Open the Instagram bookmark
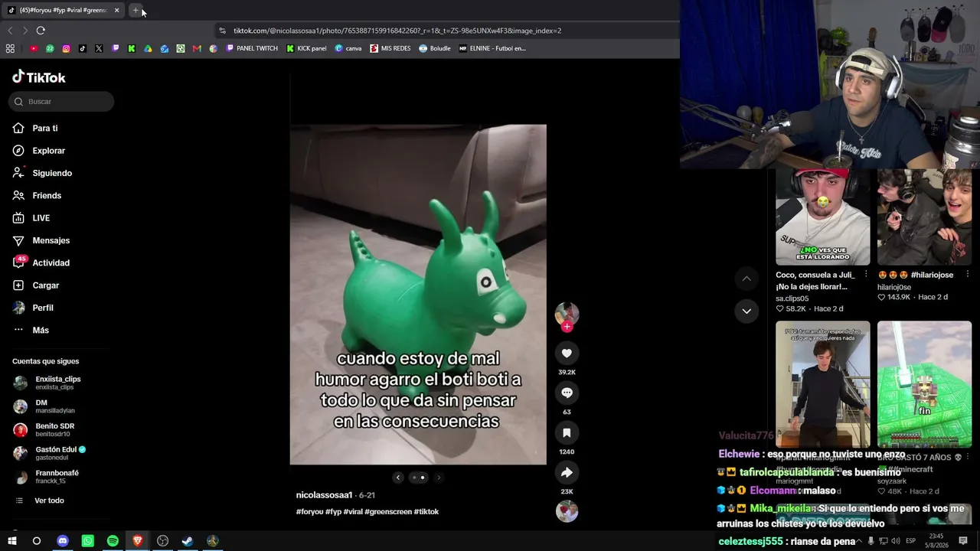 (x=67, y=48)
